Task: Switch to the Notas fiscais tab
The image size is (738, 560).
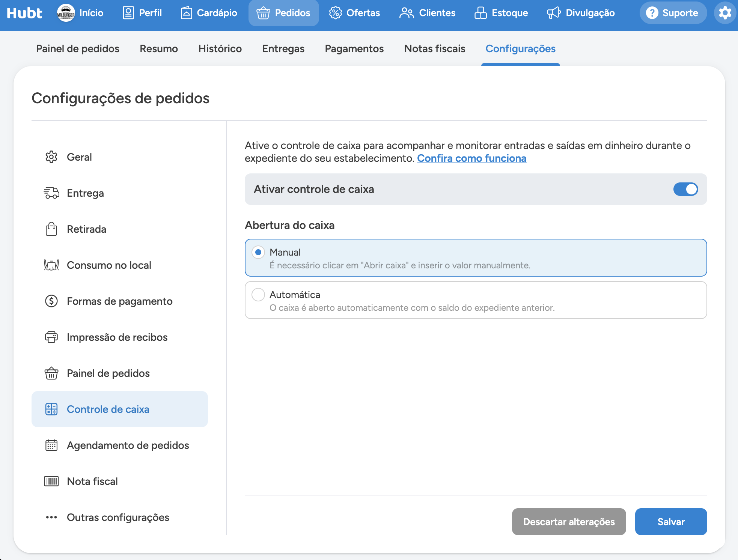Action: click(x=435, y=49)
